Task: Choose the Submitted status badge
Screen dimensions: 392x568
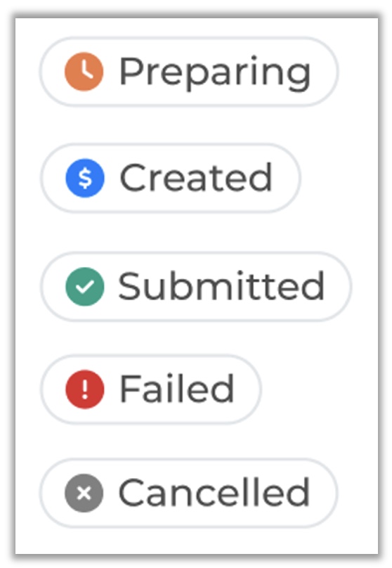Action: [x=196, y=287]
